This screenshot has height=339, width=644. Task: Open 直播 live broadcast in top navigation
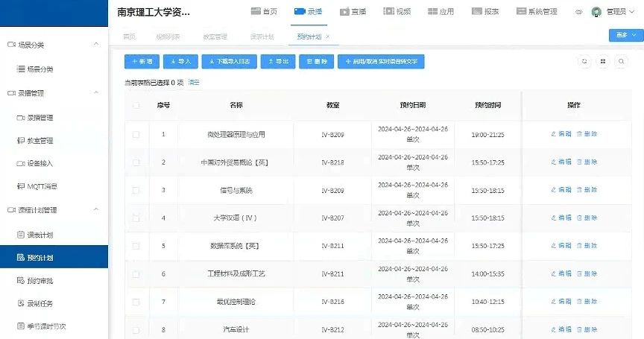click(353, 12)
